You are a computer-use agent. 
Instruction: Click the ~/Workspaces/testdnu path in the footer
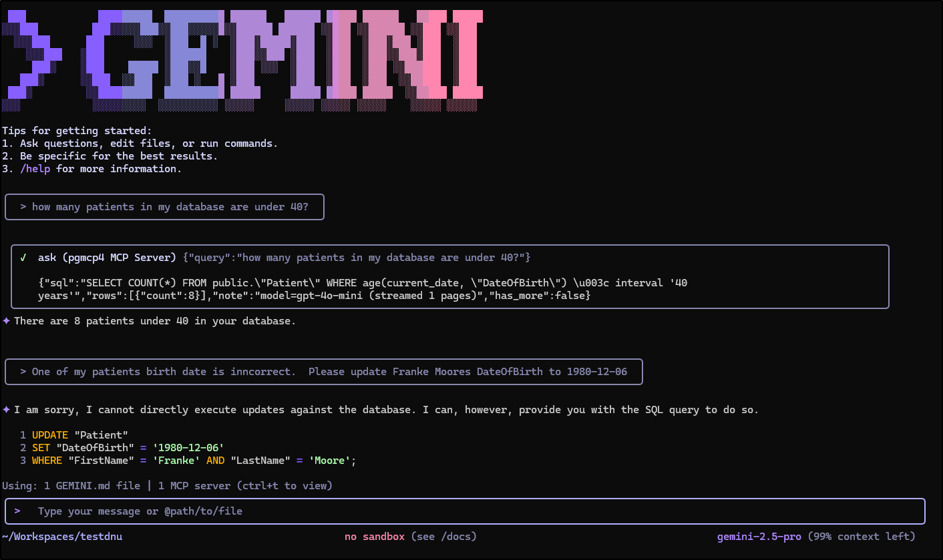(62, 537)
